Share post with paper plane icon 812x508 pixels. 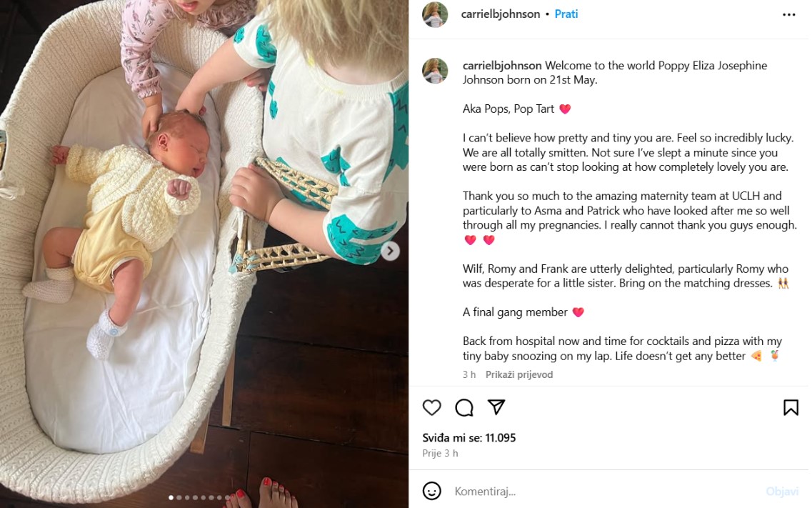point(496,407)
